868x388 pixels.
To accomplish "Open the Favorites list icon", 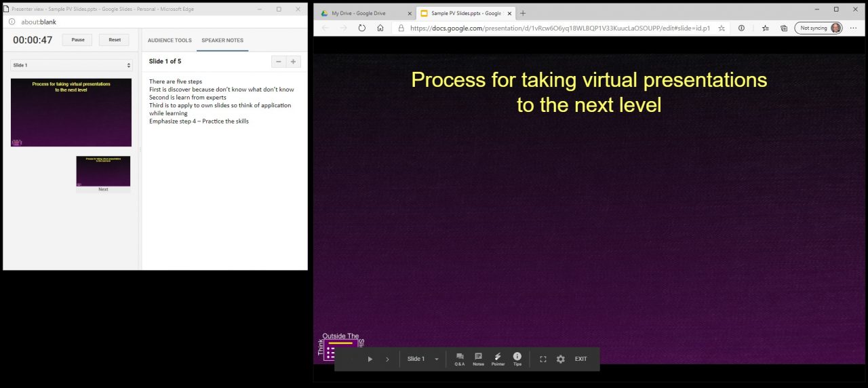I will click(765, 28).
